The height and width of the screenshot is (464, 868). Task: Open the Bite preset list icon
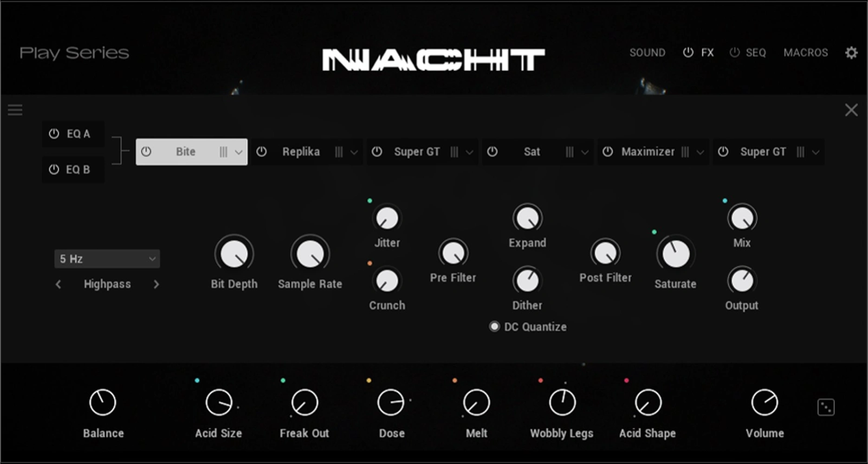click(x=224, y=152)
